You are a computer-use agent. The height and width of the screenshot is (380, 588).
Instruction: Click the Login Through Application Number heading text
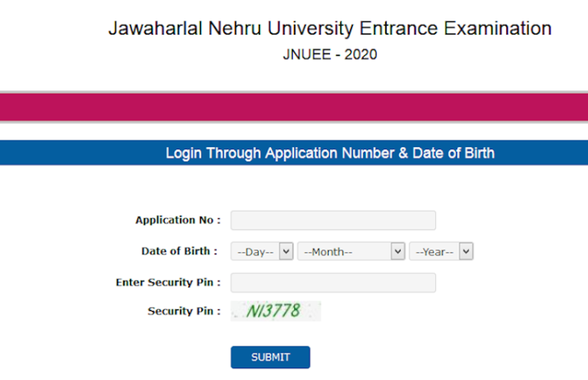(330, 154)
